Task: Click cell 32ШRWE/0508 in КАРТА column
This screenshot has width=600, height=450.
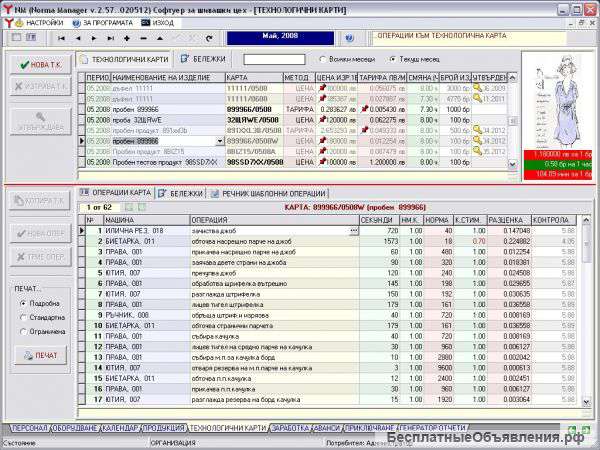Action: [254, 120]
